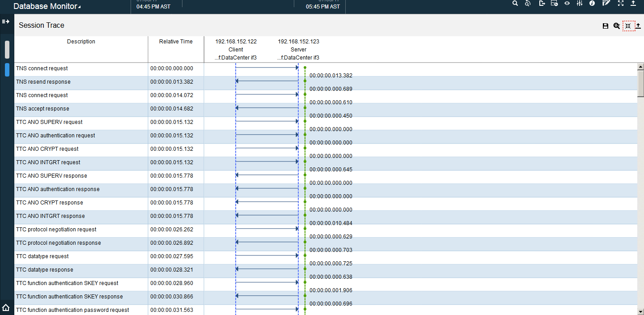Open the info icon in top toolbar

click(x=592, y=3)
